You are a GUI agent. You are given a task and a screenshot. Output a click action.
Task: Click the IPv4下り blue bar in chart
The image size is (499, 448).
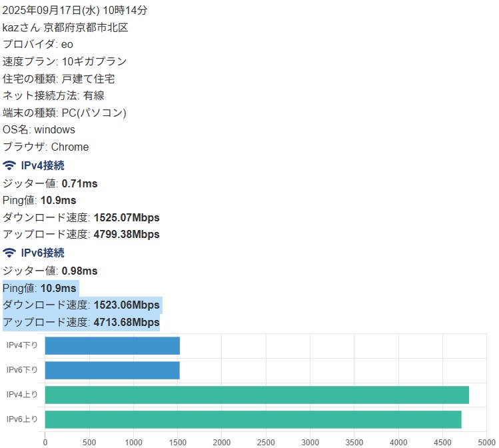[112, 345]
